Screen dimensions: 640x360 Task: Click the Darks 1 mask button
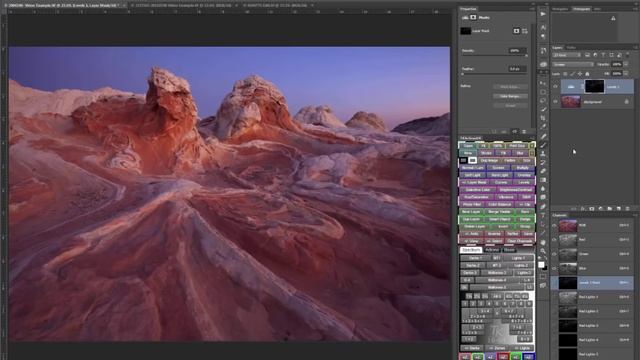[x=476, y=258]
